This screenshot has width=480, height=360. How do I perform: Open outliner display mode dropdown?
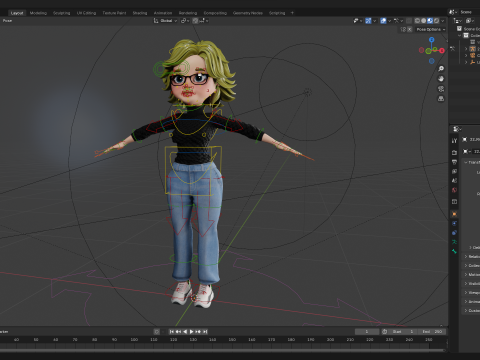point(458,21)
